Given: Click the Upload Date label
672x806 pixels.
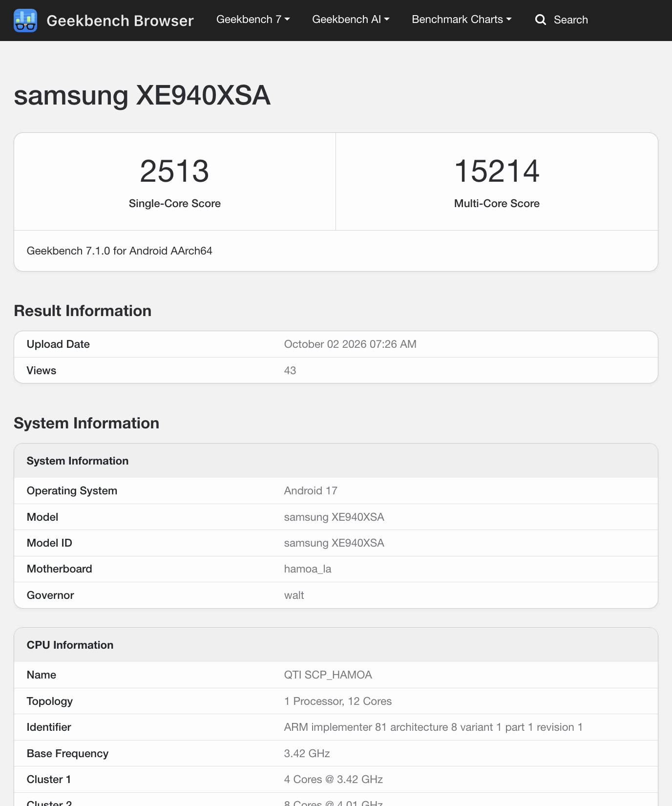Looking at the screenshot, I should pyautogui.click(x=58, y=344).
